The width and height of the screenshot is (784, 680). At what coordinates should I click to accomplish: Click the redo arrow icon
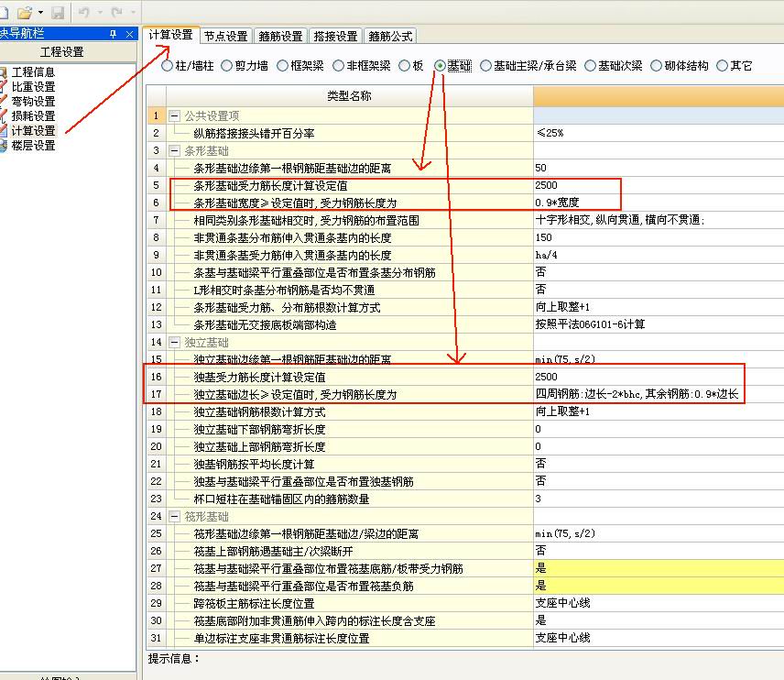tap(117, 12)
